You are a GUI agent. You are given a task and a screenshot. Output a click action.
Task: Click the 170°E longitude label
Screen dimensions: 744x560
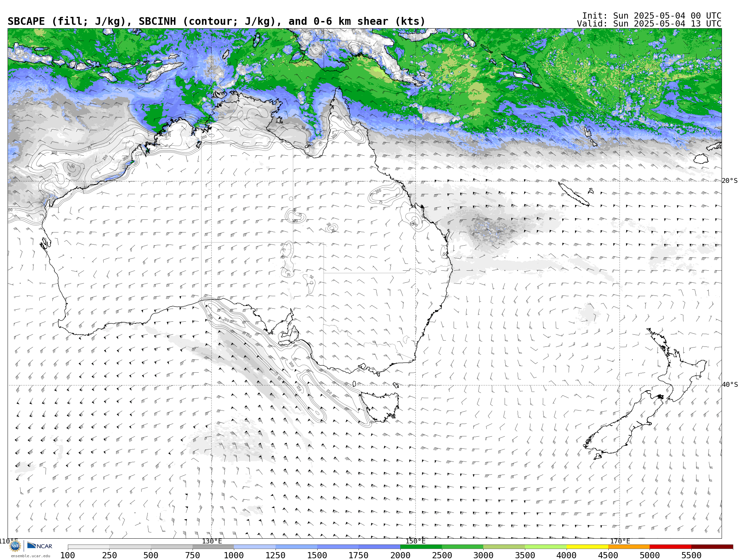pyautogui.click(x=620, y=541)
